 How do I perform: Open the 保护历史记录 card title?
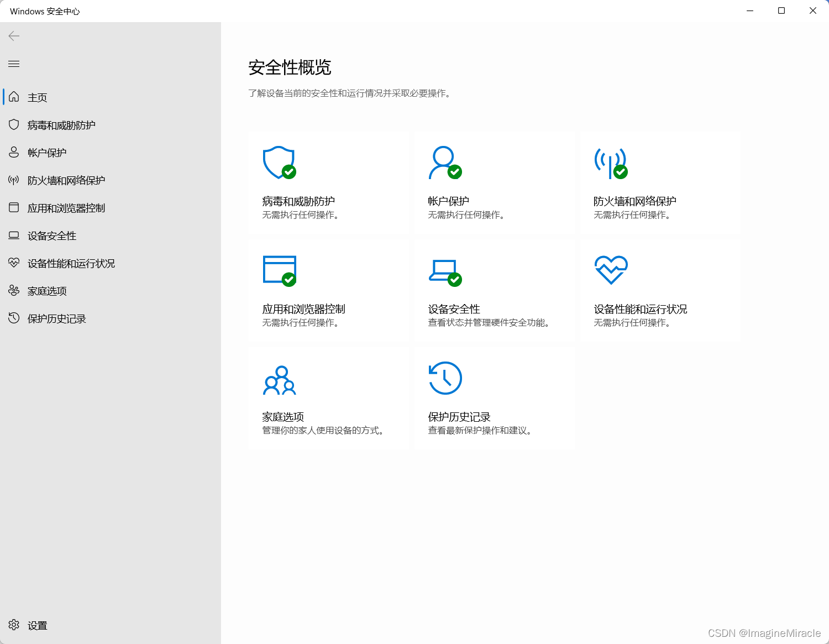(459, 417)
